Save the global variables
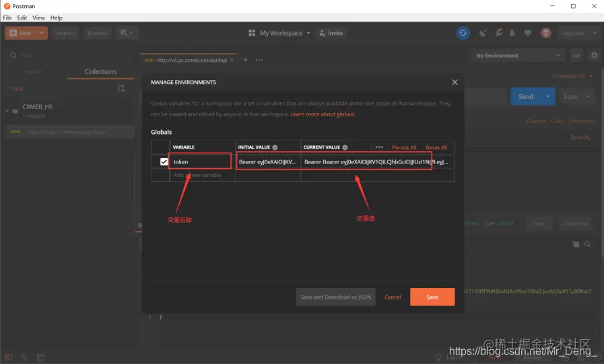This screenshot has height=364, width=604. [x=432, y=297]
